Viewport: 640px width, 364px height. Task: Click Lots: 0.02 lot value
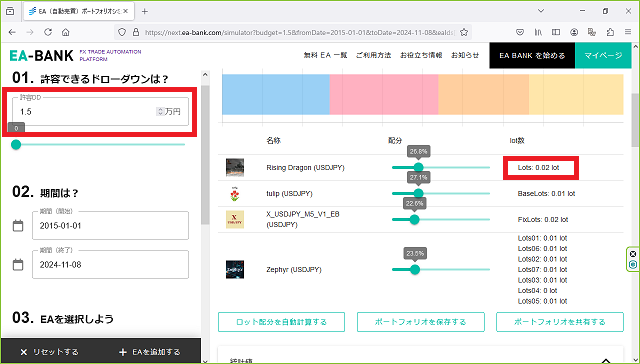538,167
